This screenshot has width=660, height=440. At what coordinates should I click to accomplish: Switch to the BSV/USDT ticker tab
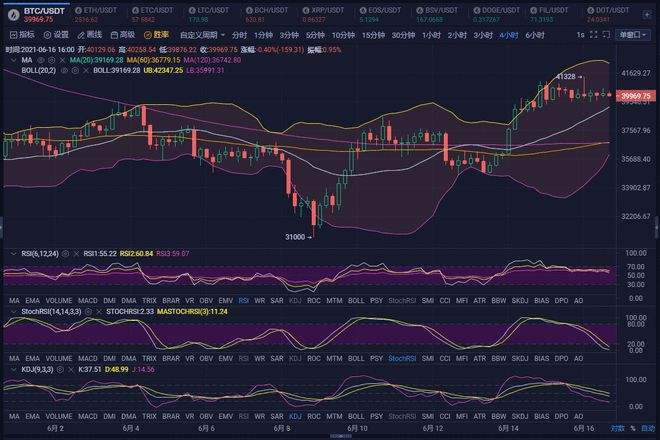[436, 15]
